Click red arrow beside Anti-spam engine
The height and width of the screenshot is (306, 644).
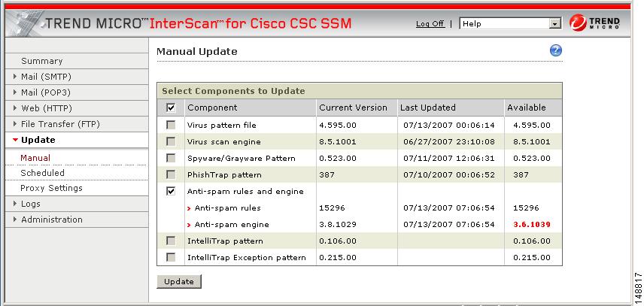[x=189, y=225]
